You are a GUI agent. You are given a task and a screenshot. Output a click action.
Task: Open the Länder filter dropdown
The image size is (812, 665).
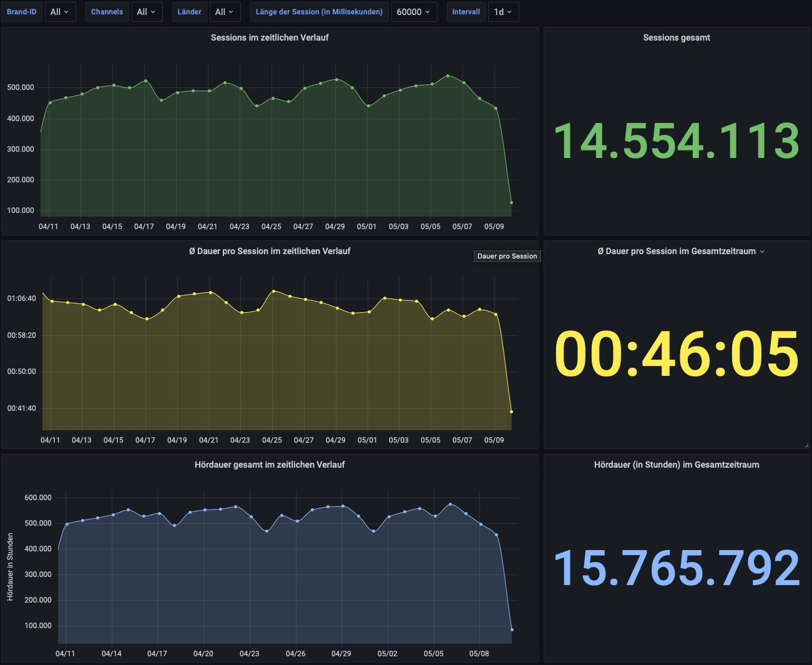click(225, 12)
